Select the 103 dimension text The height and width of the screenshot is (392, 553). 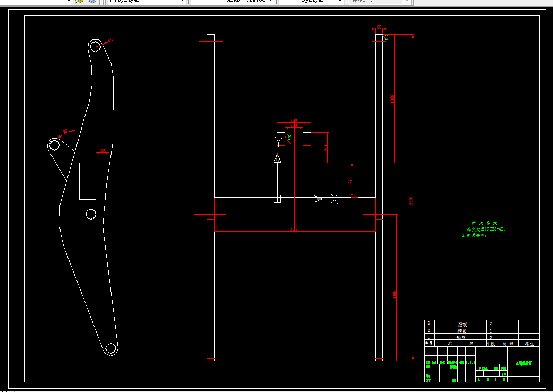click(x=103, y=151)
